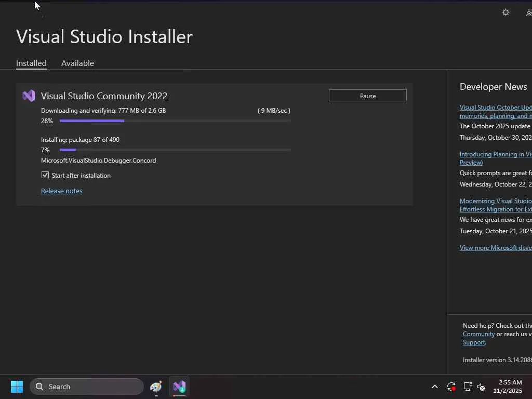Switch to the Available tab
Screen dimensions: 532x399
[x=78, y=63]
